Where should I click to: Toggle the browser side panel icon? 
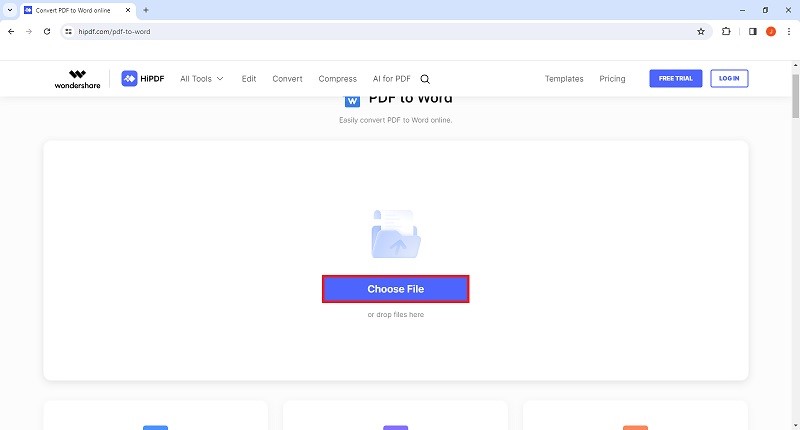point(753,32)
